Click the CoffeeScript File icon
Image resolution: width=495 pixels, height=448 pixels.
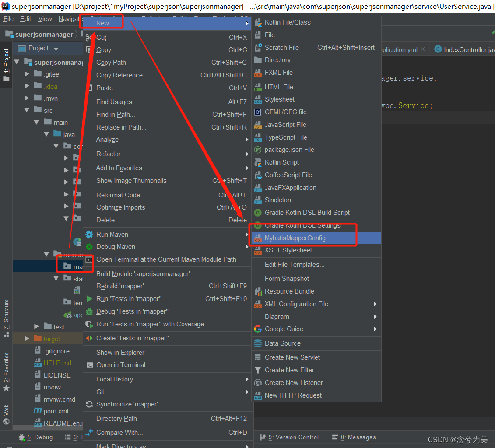tap(258, 175)
